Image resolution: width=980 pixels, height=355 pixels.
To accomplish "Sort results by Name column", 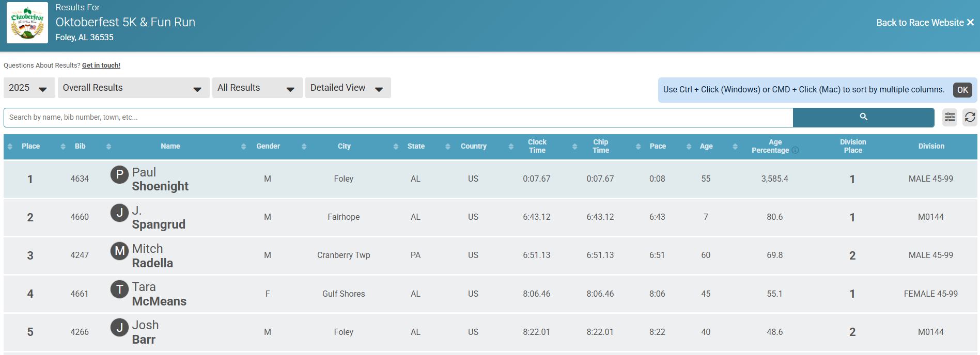I will point(170,146).
